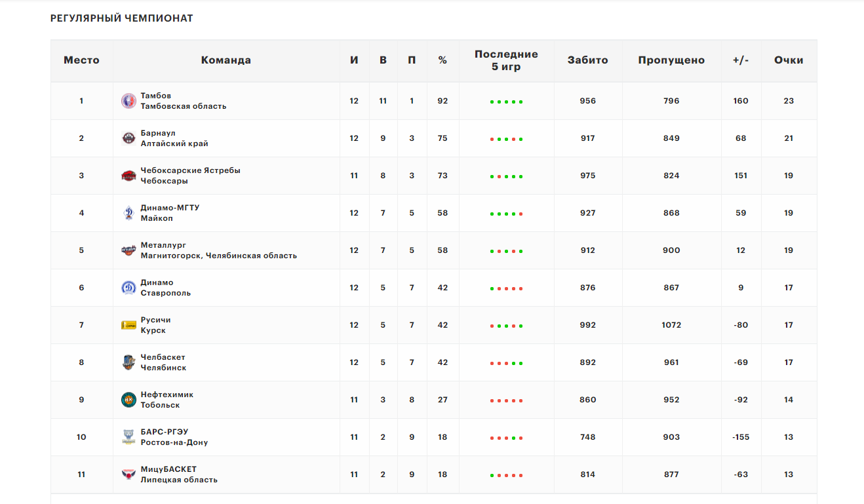
Task: Click the П losses column header
Action: pyautogui.click(x=412, y=60)
